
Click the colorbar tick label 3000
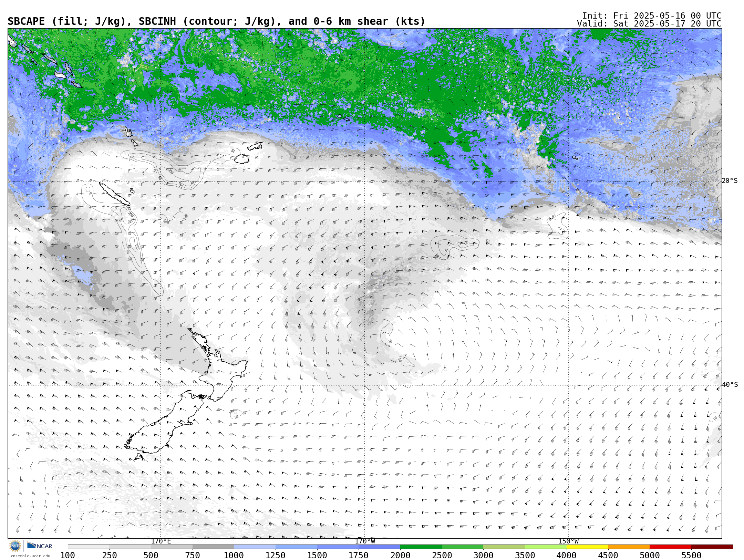pos(483,556)
